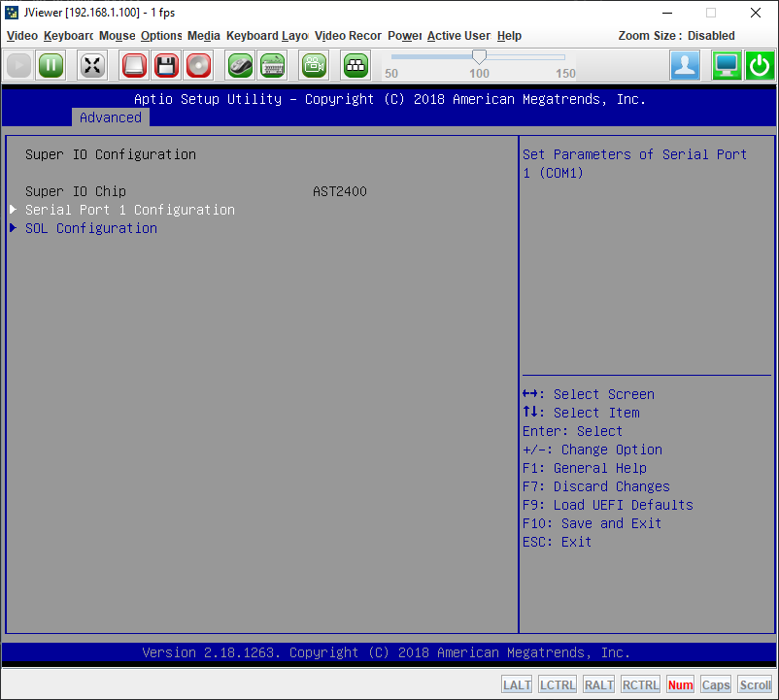Expand arrow beside SOL Configuration
Image resolution: width=779 pixels, height=700 pixels.
(x=14, y=228)
